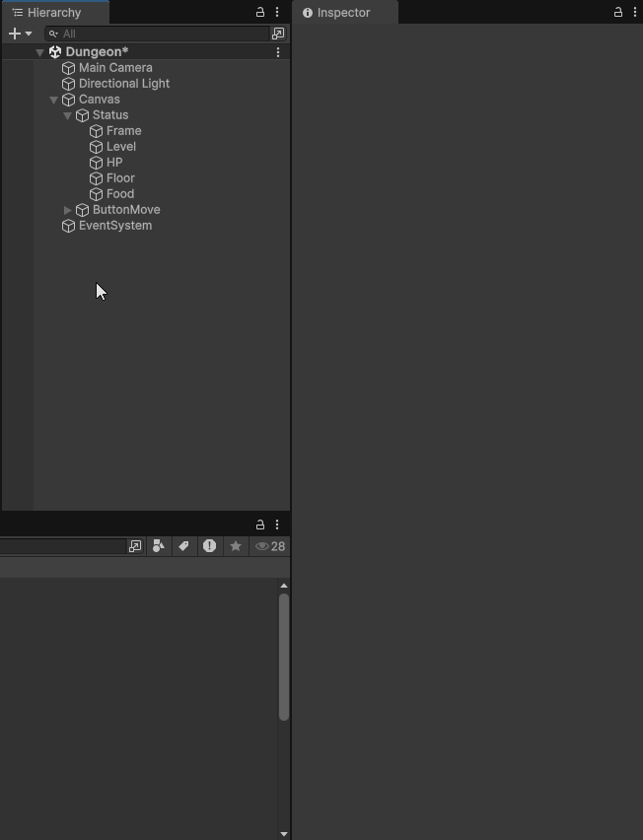
Task: Collapse the Dungeon scene
Action: click(x=39, y=52)
